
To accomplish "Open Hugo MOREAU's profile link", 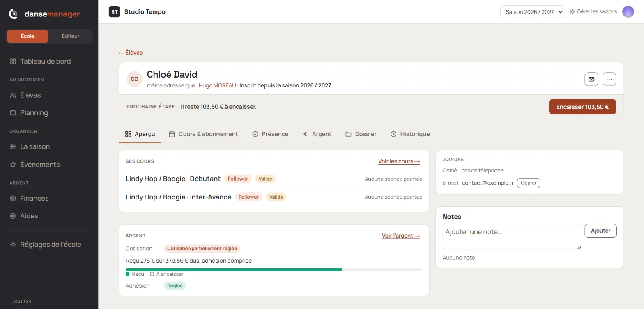I will [217, 85].
